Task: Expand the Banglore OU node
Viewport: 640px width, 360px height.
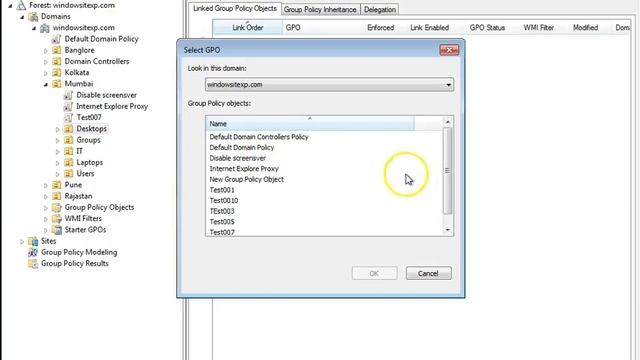Action: 46,51
